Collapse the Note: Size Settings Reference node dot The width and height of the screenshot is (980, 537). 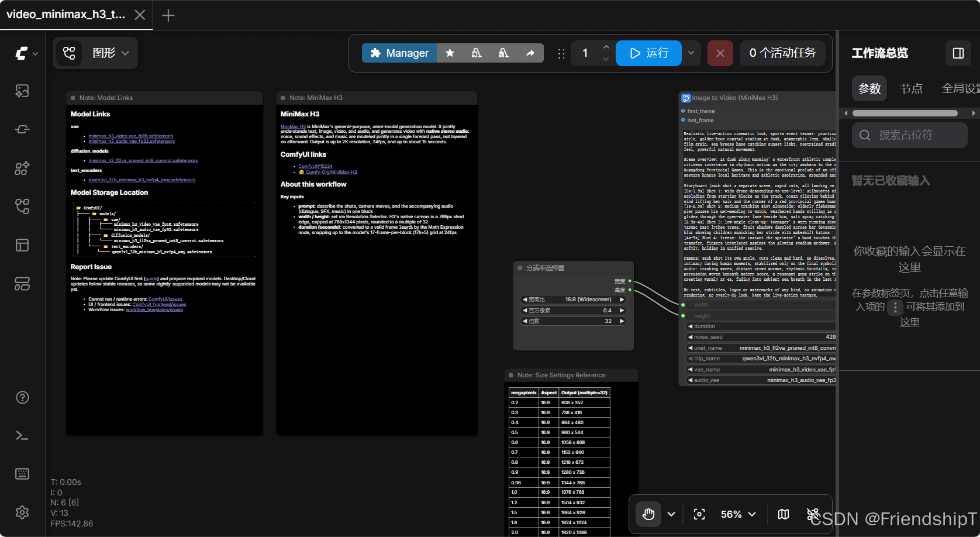click(x=511, y=375)
